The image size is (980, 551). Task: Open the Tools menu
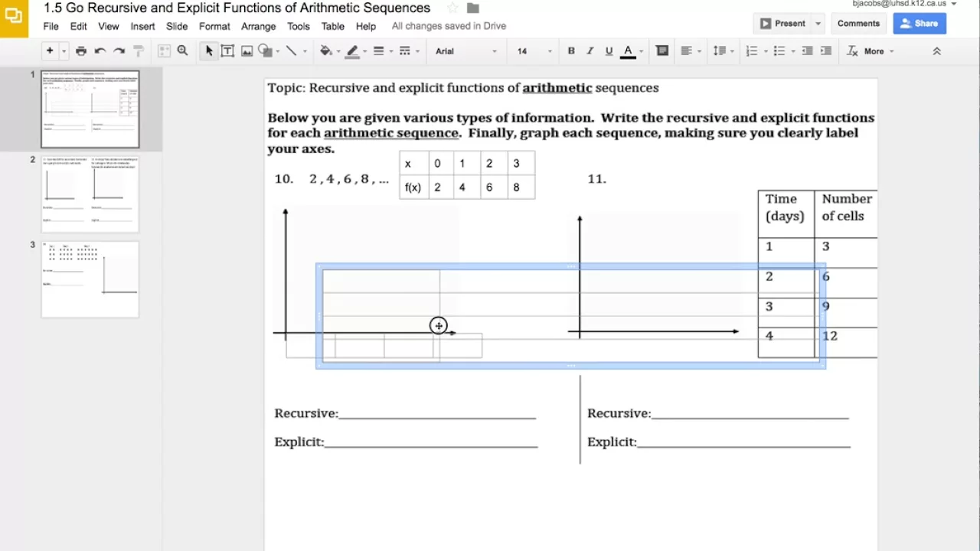(299, 26)
